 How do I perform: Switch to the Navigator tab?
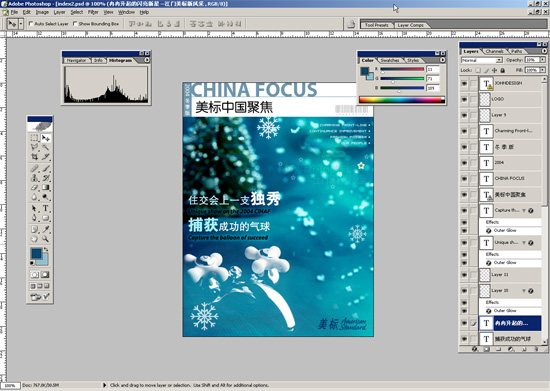[x=76, y=60]
